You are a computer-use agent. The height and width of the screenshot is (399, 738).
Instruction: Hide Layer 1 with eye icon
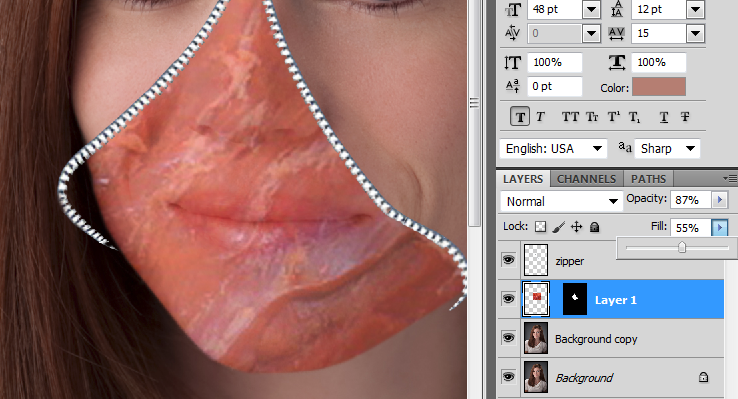coord(508,299)
